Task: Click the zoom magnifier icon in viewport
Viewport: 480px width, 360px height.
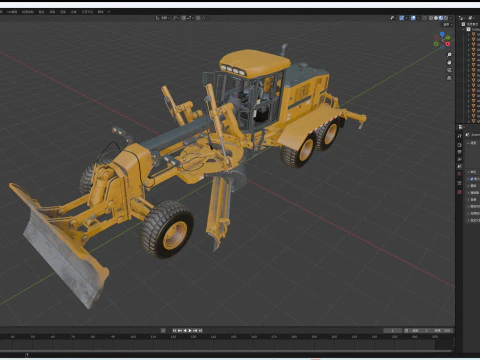Action: (449, 54)
